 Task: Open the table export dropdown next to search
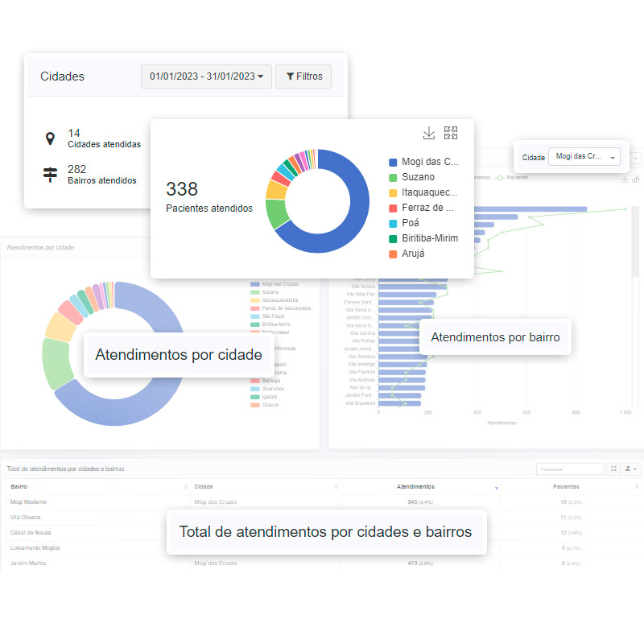point(630,469)
